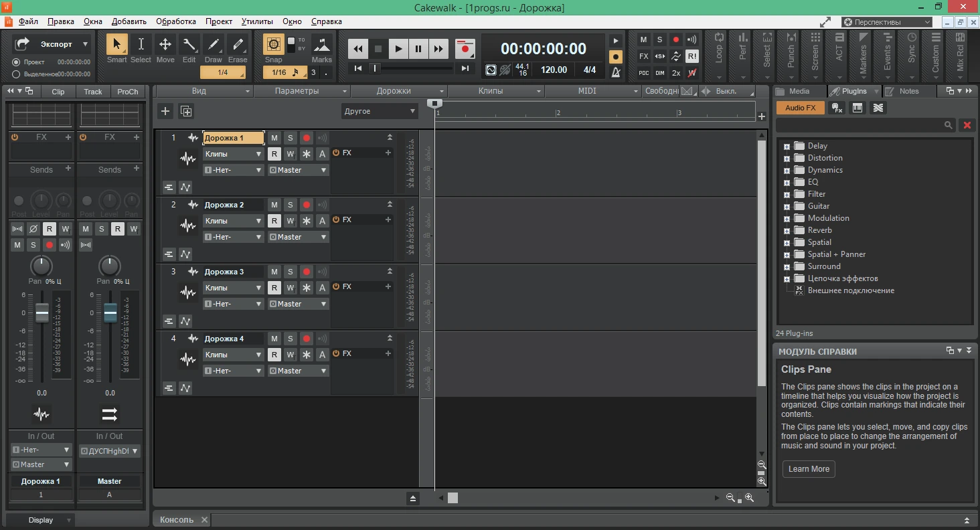The height and width of the screenshot is (530, 980).
Task: Open the Обработка menu
Action: (x=176, y=21)
